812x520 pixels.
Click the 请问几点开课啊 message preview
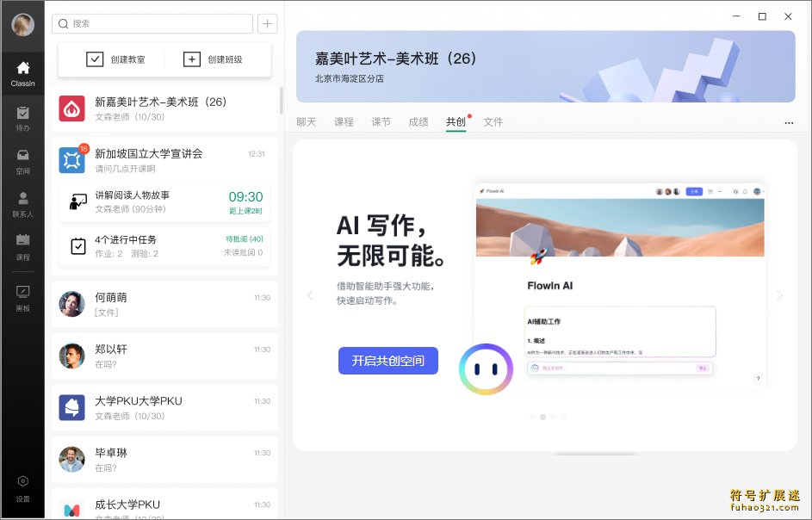click(x=125, y=169)
